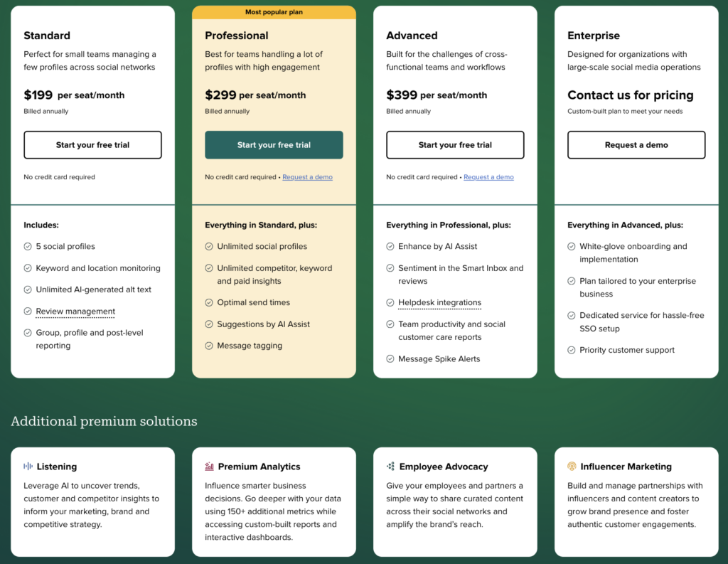The width and height of the screenshot is (728, 564).
Task: Click Billed annually under Advanced price
Action: tap(409, 111)
